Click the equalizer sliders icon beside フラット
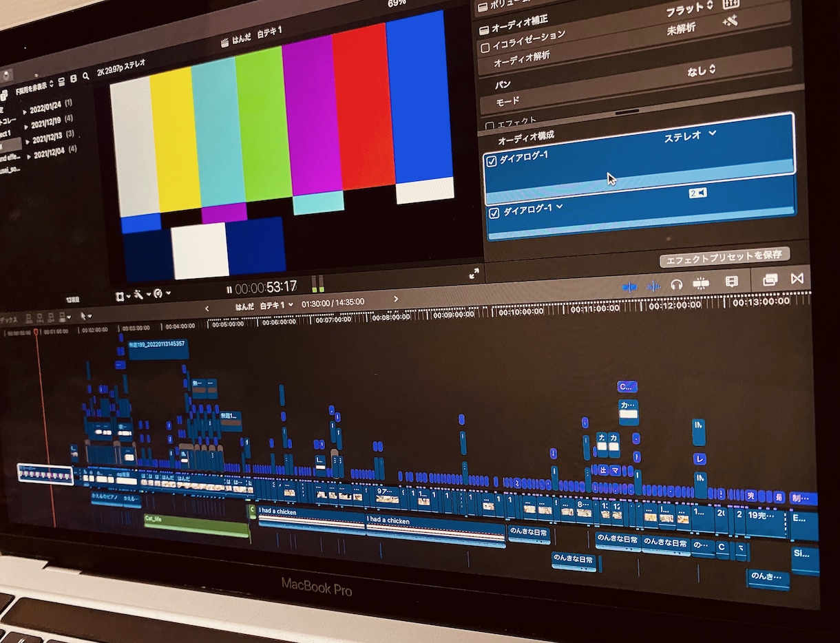The width and height of the screenshot is (840, 643). tap(730, 3)
